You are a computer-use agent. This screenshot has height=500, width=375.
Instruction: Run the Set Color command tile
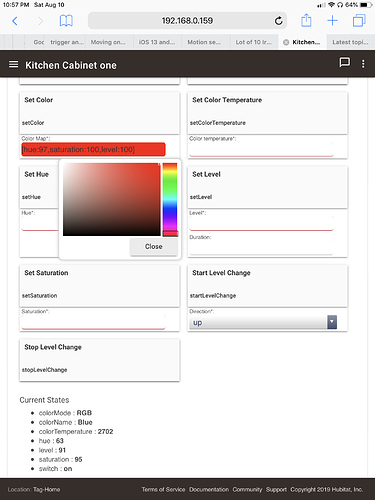coord(100,113)
